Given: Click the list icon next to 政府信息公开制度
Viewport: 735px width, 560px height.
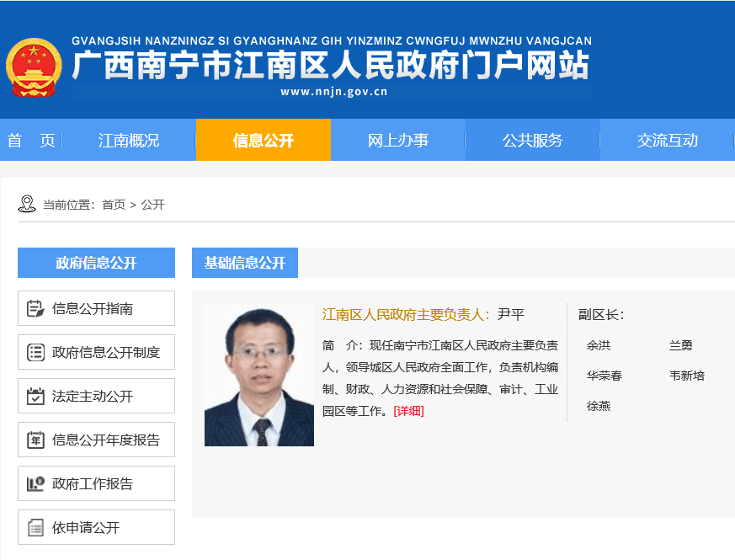Looking at the screenshot, I should tap(36, 352).
